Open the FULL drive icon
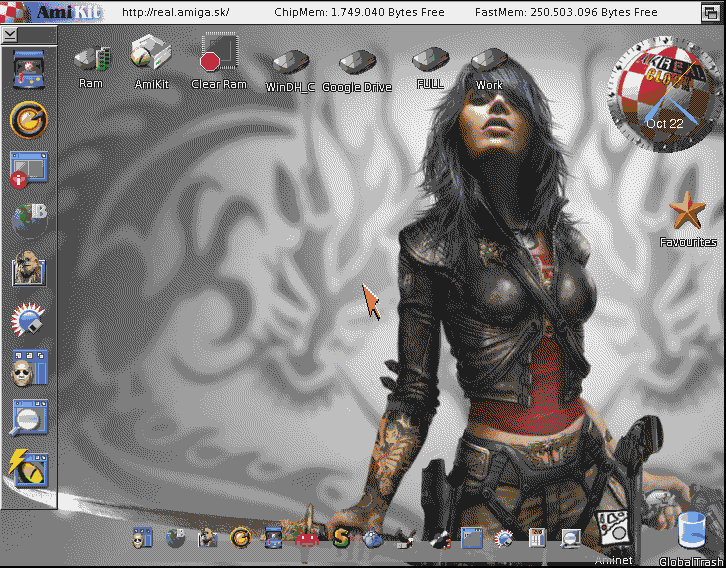The height and width of the screenshot is (568, 726). click(430, 60)
